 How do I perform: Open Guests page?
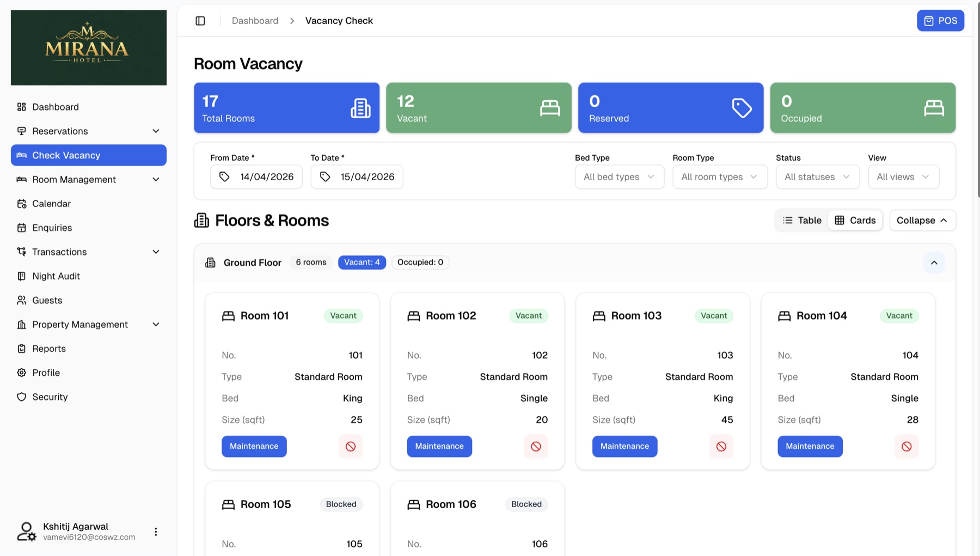[89, 300]
